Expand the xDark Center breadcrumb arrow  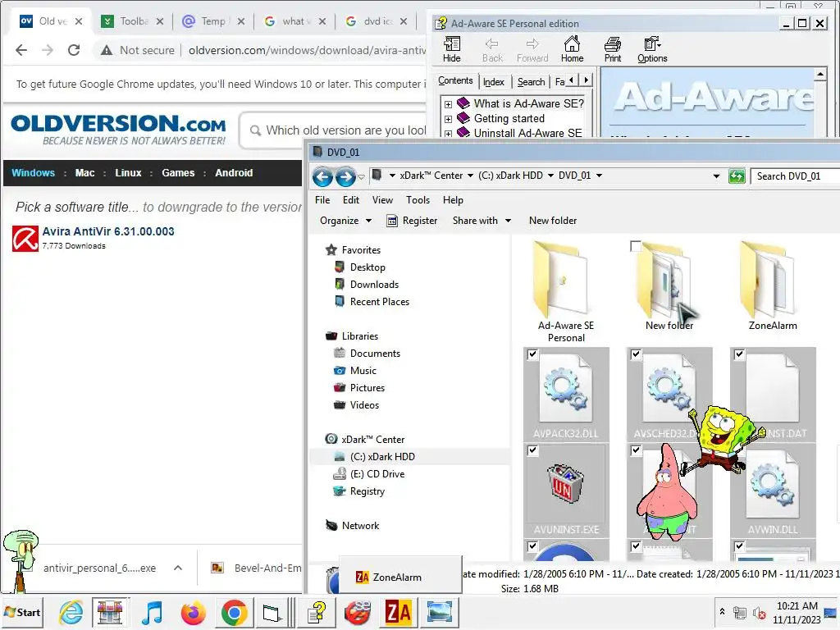[x=470, y=176]
